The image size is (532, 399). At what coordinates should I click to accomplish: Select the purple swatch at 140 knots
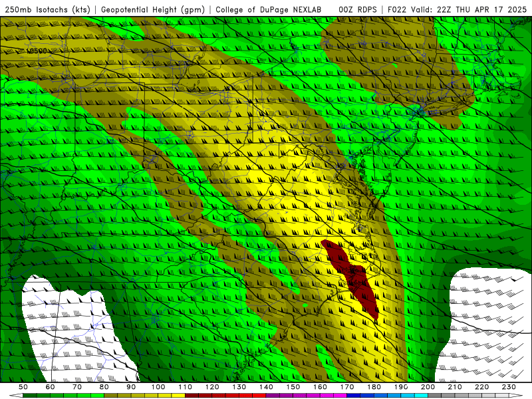coord(273,396)
